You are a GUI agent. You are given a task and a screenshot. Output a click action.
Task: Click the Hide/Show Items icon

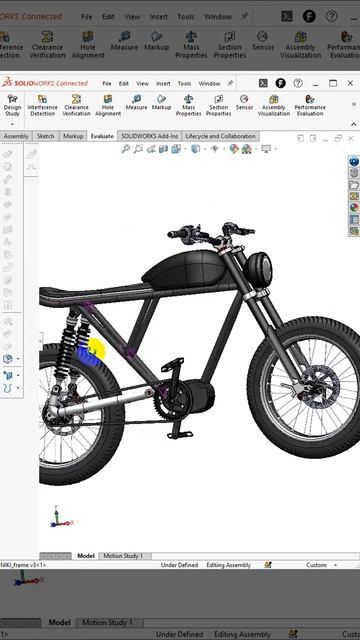coord(215,149)
